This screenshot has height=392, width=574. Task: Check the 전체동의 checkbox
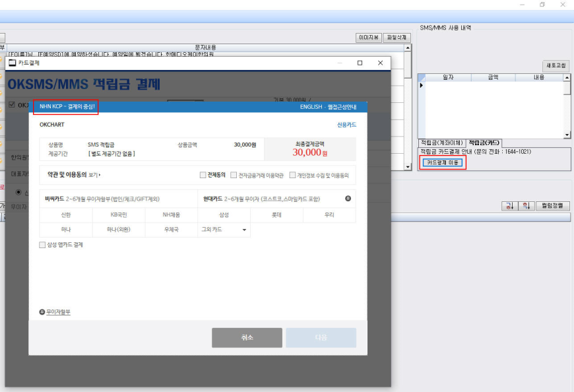tap(203, 175)
